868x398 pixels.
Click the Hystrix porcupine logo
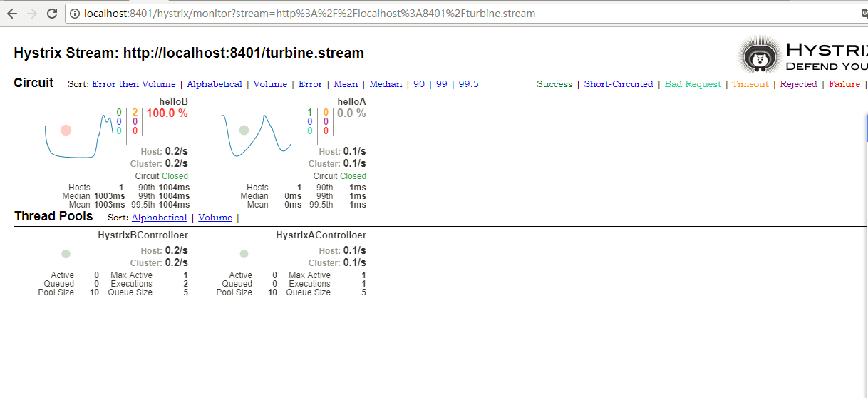point(761,56)
